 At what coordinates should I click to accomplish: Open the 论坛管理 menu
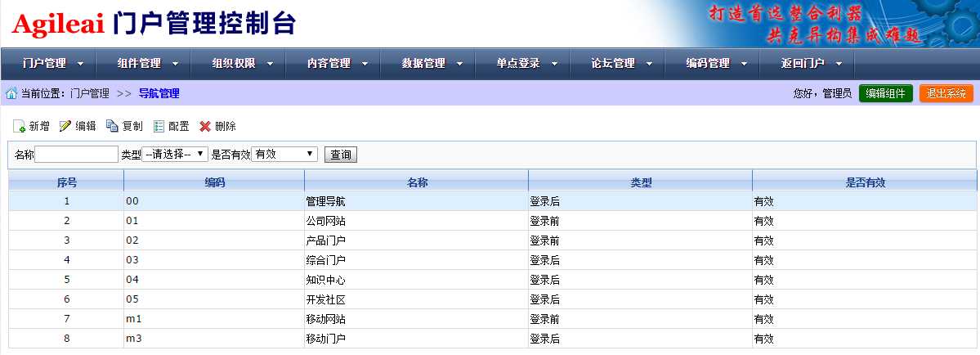click(x=619, y=64)
